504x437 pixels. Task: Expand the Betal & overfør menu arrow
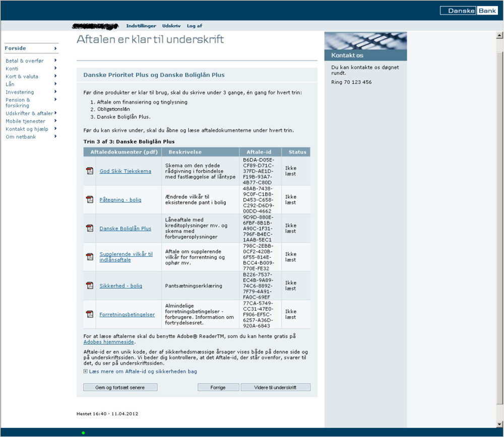55,60
